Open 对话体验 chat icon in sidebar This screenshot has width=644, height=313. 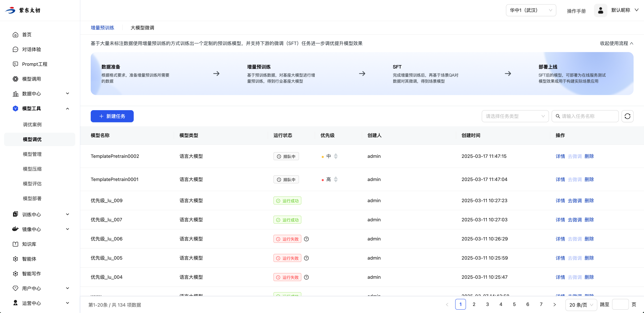pos(15,50)
